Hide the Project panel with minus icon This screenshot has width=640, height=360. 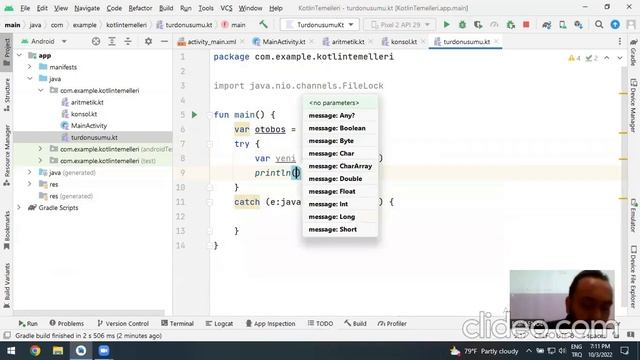(x=164, y=41)
